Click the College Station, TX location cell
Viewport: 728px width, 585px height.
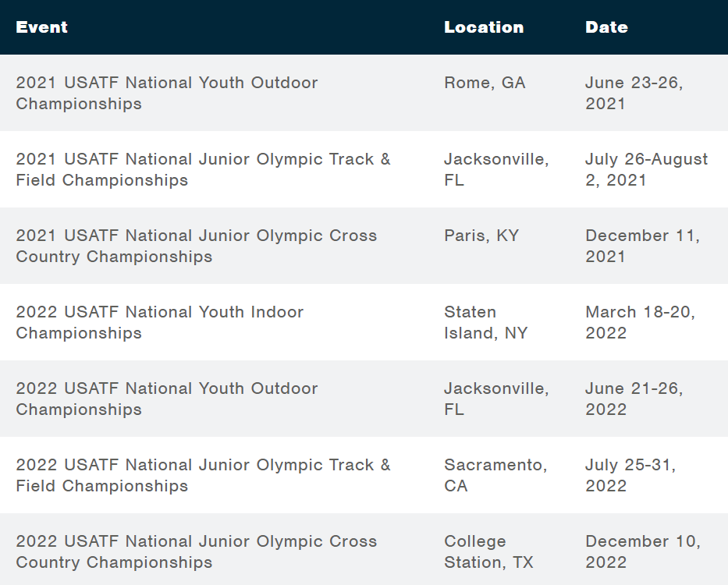point(488,551)
